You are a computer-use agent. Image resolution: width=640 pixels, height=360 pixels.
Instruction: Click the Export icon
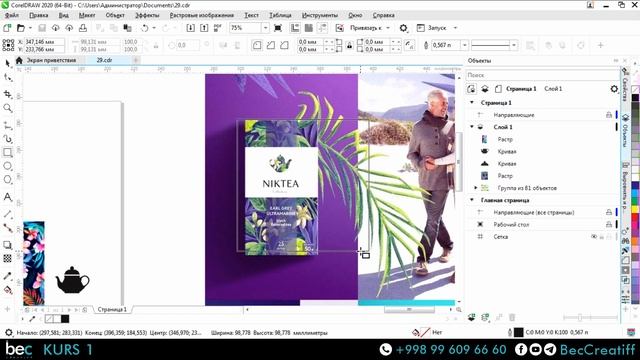tap(204, 28)
